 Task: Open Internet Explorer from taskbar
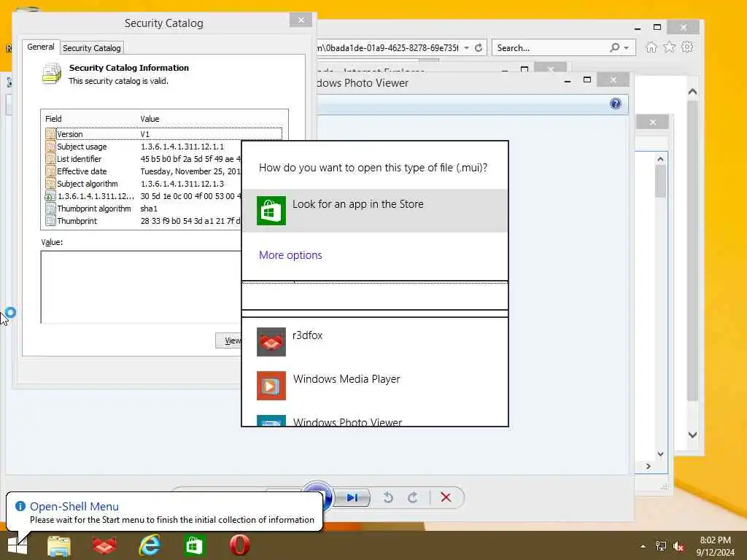pos(150,545)
